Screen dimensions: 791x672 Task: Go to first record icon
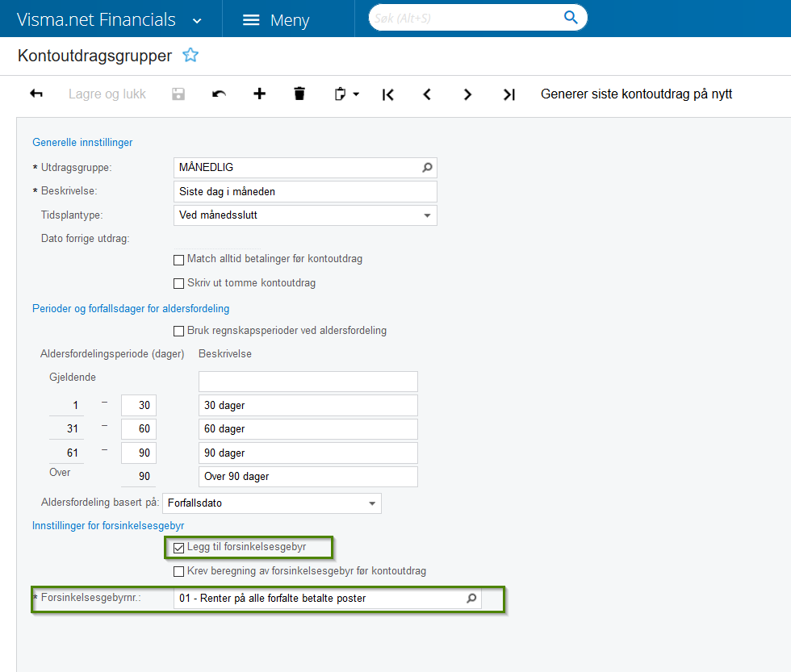pyautogui.click(x=388, y=94)
